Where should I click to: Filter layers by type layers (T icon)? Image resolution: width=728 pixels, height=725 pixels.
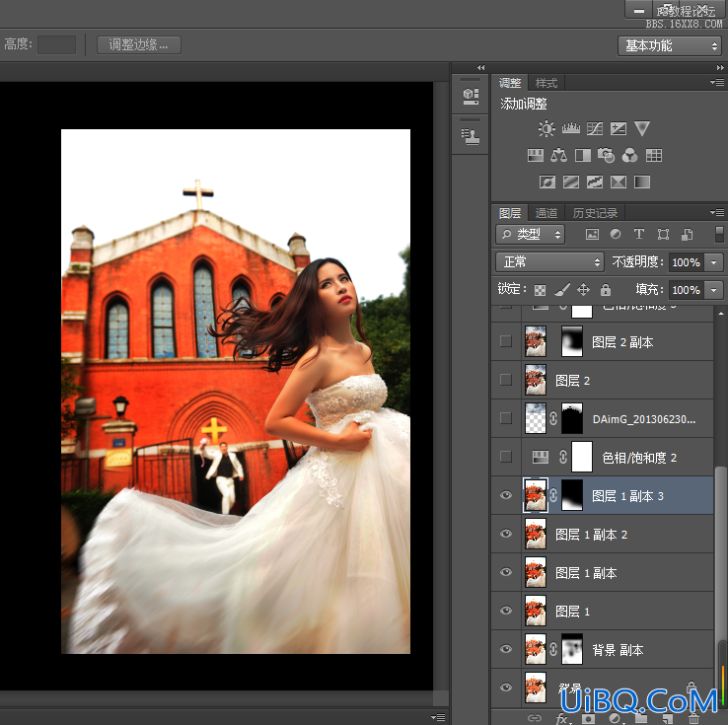click(639, 235)
